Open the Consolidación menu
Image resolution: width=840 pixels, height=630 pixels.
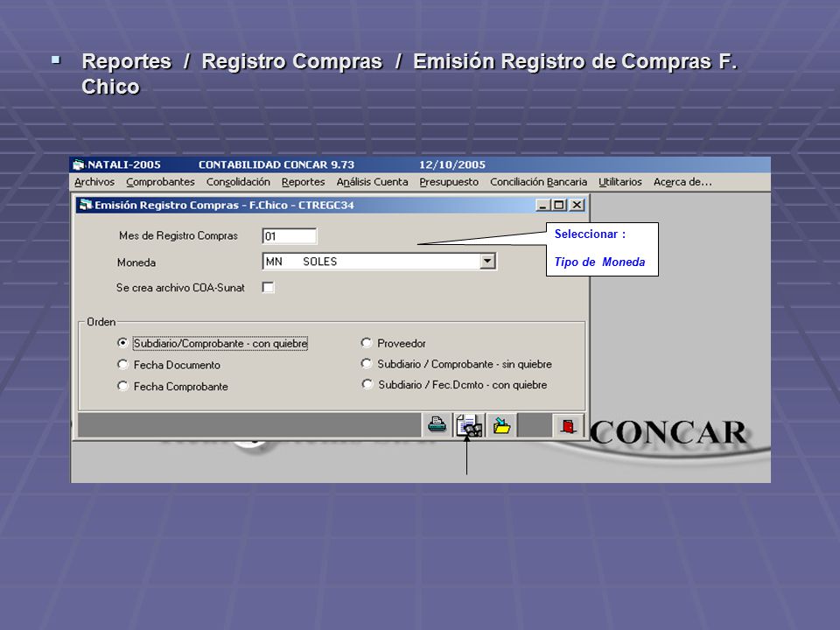click(238, 182)
